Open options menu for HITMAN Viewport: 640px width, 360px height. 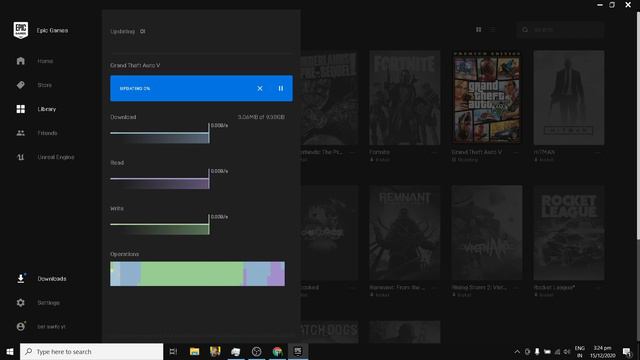pyautogui.click(x=599, y=152)
